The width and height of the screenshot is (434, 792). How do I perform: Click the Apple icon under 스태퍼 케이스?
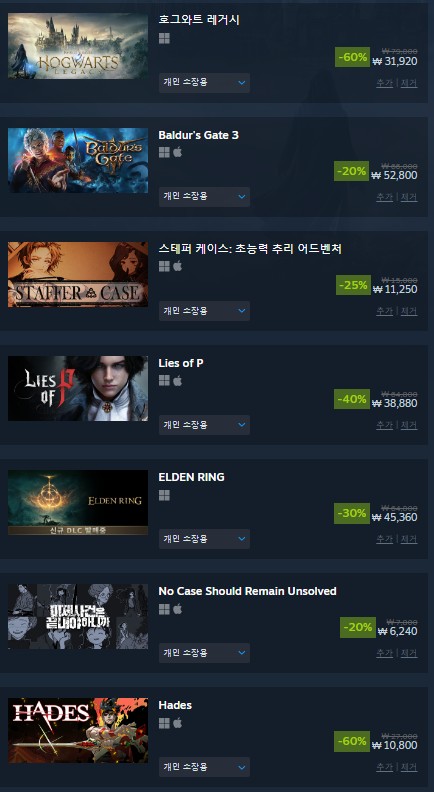point(177,266)
